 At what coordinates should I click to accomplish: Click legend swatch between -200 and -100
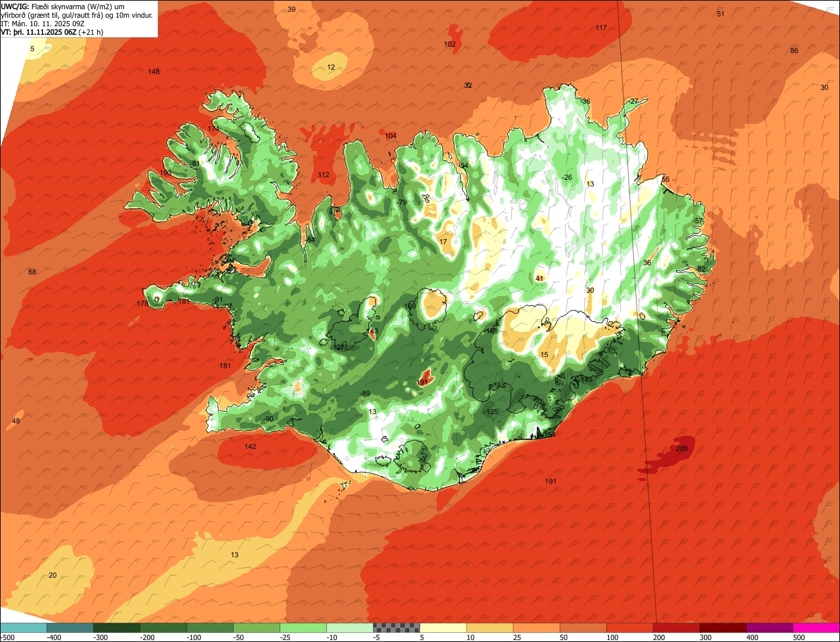pos(163,628)
